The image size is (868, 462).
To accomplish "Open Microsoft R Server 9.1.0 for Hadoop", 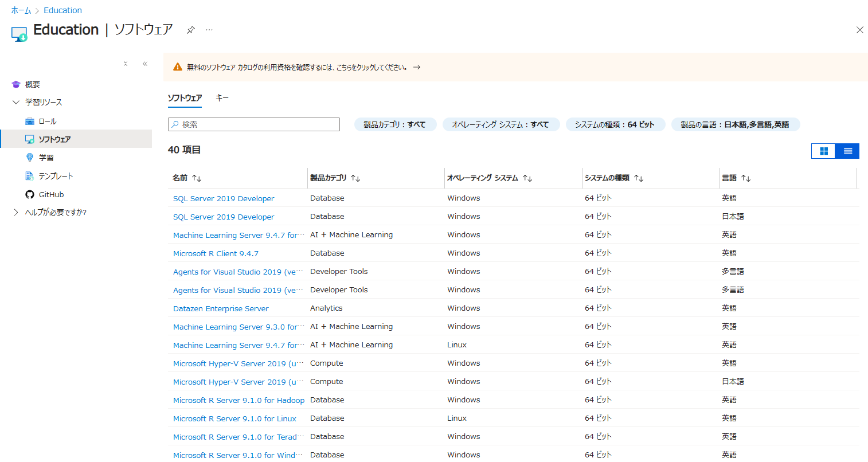I will click(238, 400).
